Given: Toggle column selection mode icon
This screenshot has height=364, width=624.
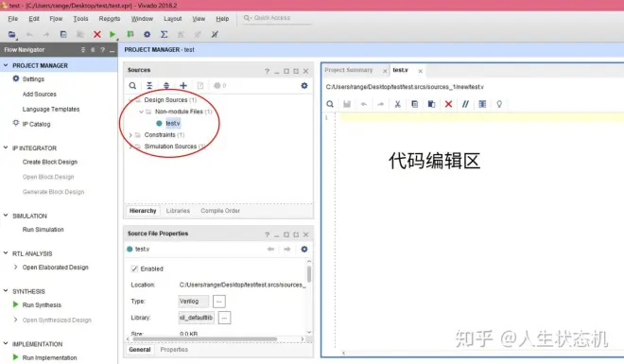Looking at the screenshot, I should click(482, 104).
